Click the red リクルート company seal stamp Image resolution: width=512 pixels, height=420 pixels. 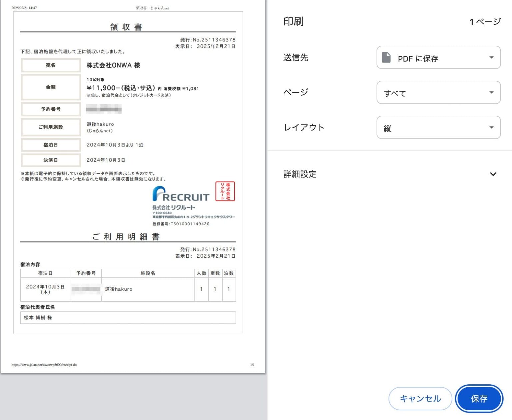[225, 191]
